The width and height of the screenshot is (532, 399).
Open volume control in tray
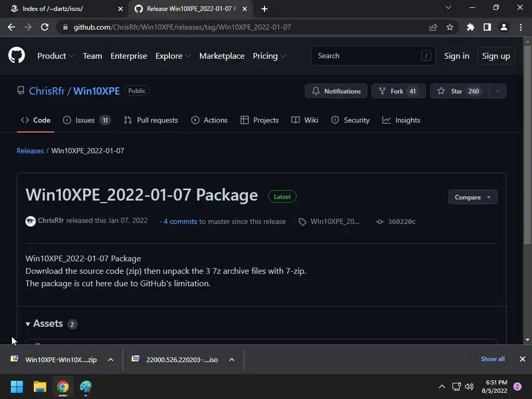469,387
